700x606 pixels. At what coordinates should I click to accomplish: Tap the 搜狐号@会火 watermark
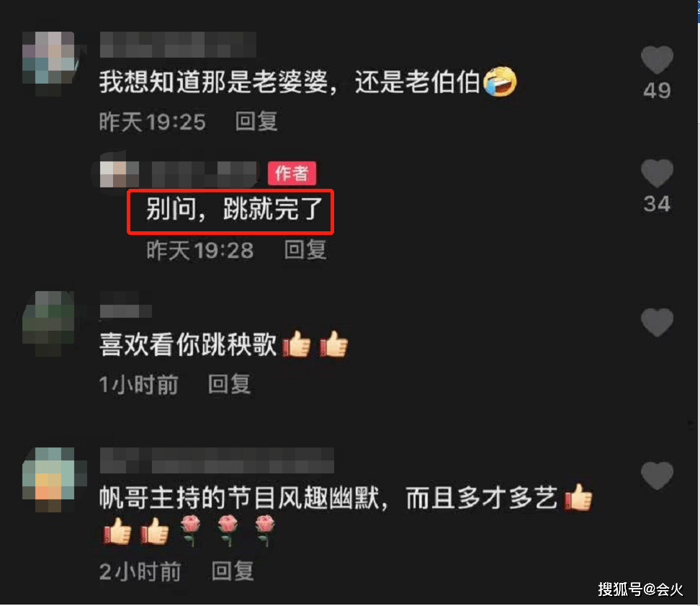(640, 589)
